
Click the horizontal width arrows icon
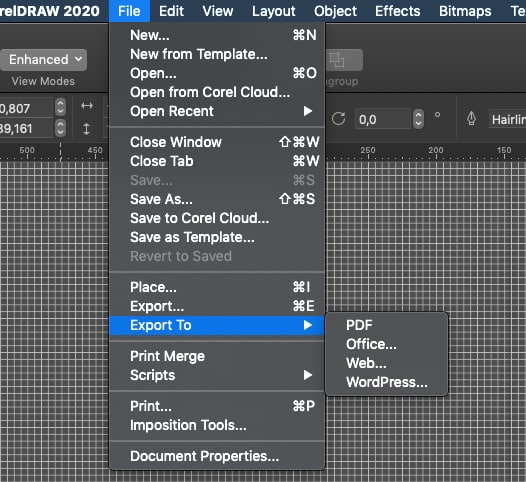click(x=87, y=106)
